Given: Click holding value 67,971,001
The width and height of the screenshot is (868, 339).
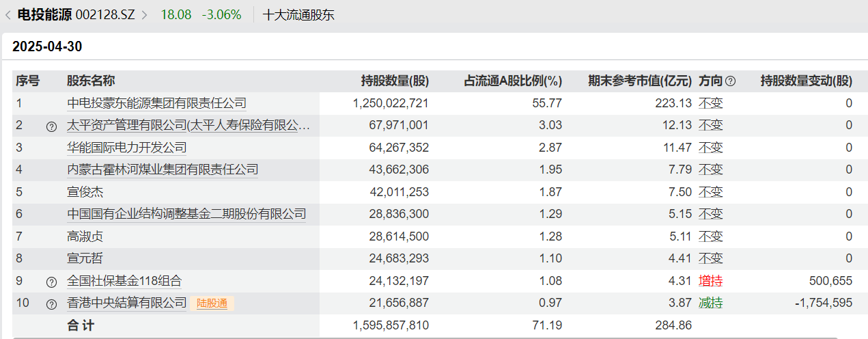Looking at the screenshot, I should 399,125.
